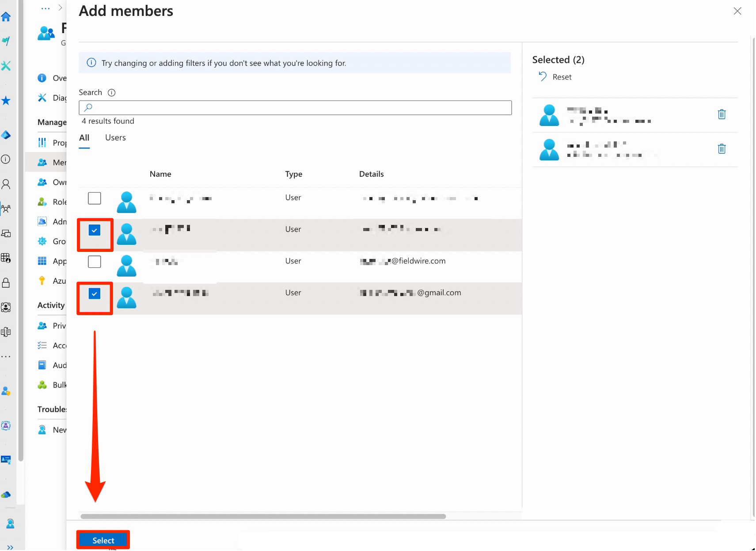Click the Name column header
Screen dimensions: 756x551
pos(160,174)
